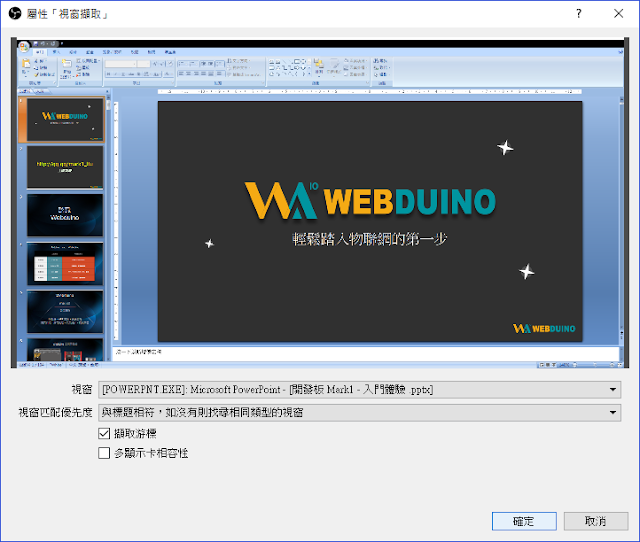This screenshot has height=542, width=640.
Task: Enable the 多顯示卡相容性 checkbox
Action: tap(104, 453)
